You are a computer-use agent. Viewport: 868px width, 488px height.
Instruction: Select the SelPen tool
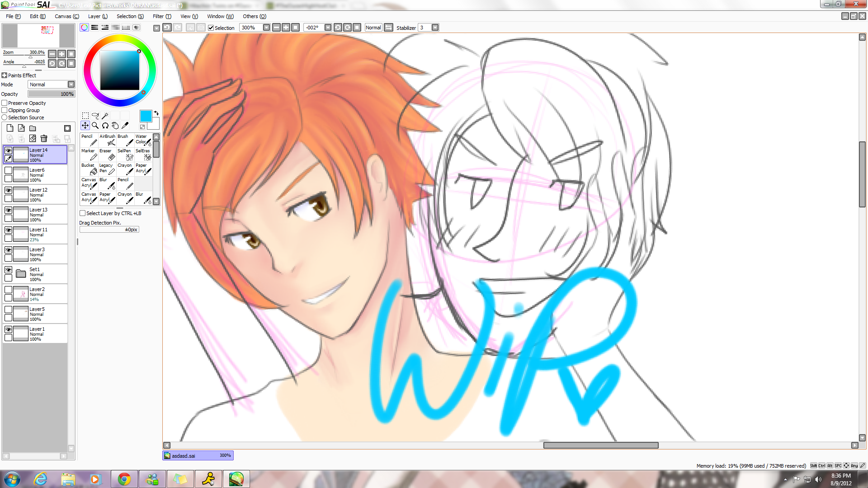pos(125,155)
